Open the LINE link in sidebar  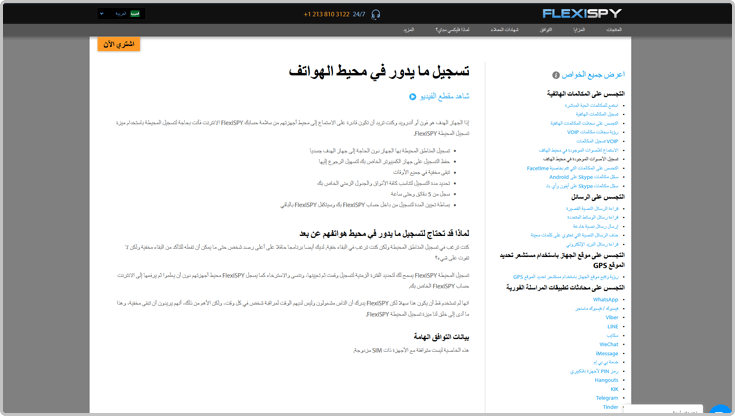point(613,326)
